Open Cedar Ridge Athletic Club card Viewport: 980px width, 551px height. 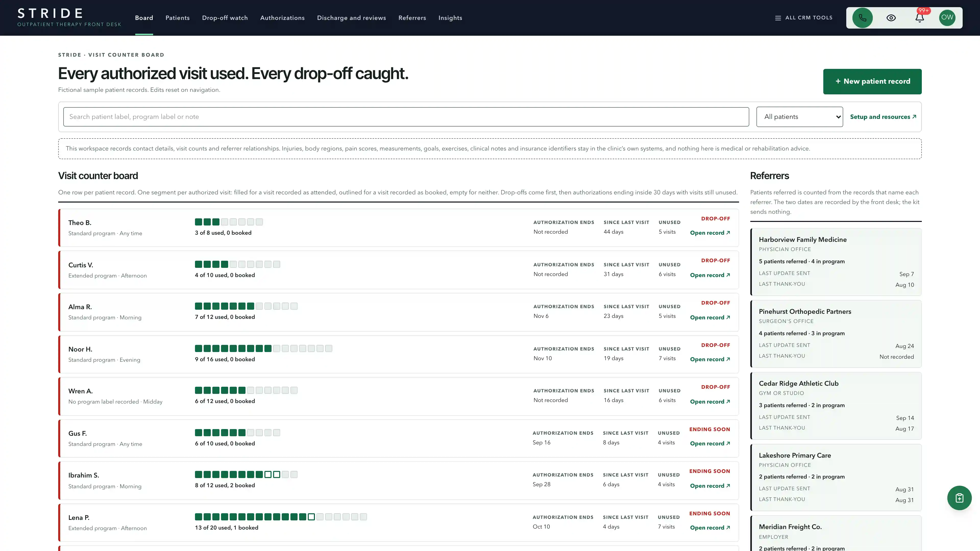(836, 405)
